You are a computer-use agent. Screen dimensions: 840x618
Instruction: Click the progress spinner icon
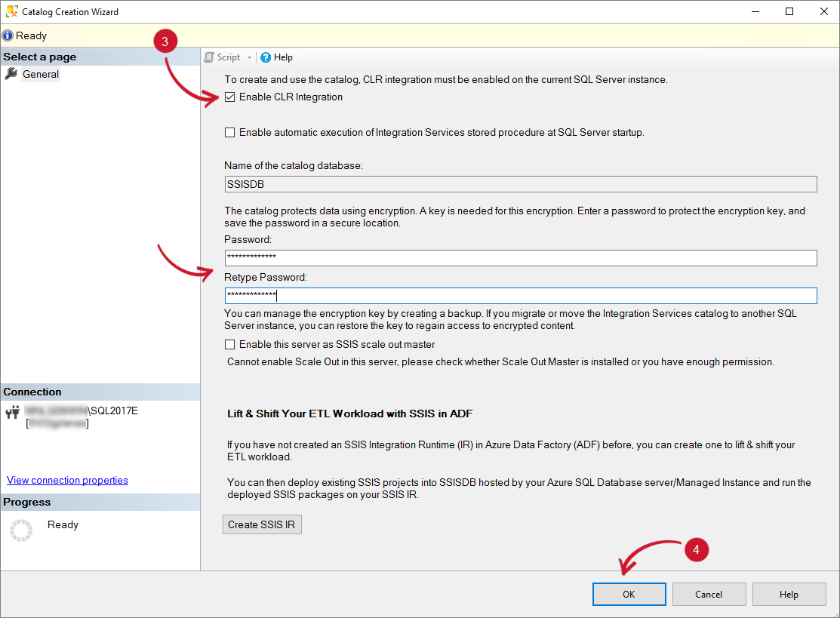pyautogui.click(x=21, y=530)
